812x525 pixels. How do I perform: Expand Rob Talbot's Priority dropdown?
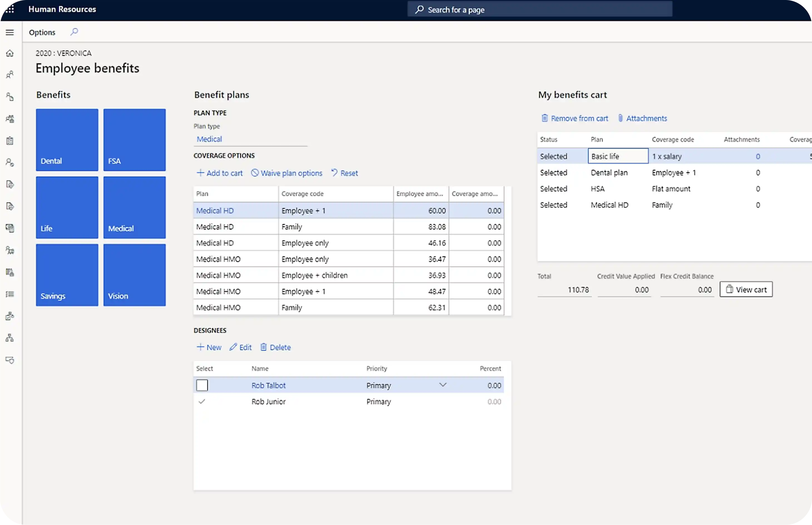(x=443, y=385)
